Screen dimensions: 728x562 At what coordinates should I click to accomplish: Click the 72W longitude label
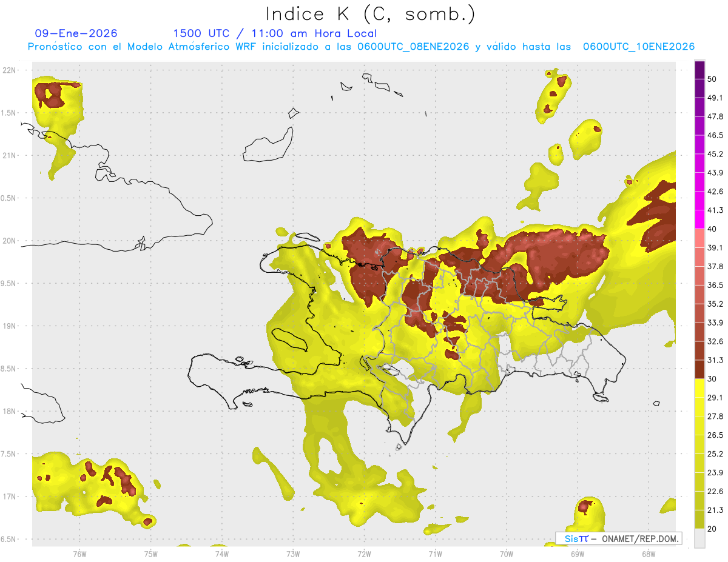364,554
